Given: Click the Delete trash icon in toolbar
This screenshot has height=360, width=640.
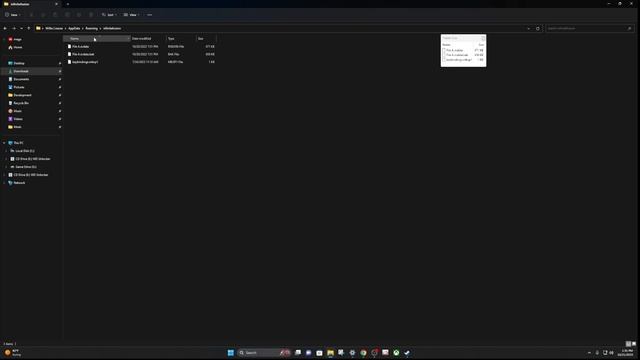Looking at the screenshot, I should tap(91, 15).
